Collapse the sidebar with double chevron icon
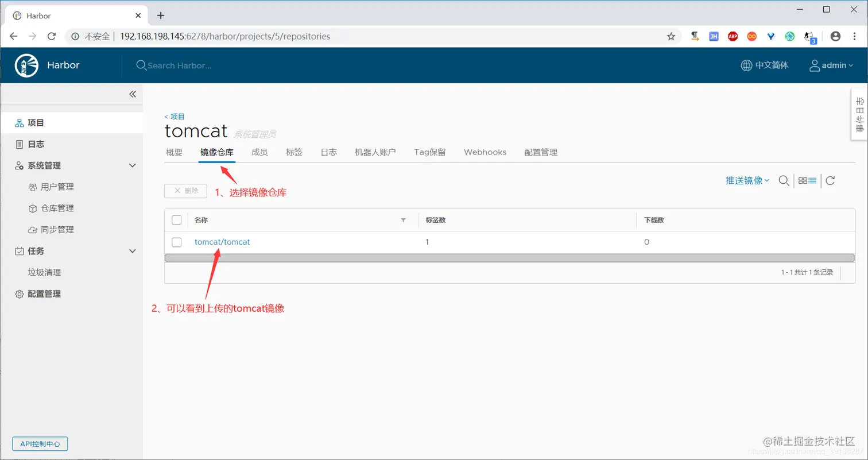This screenshot has height=460, width=868. [133, 94]
